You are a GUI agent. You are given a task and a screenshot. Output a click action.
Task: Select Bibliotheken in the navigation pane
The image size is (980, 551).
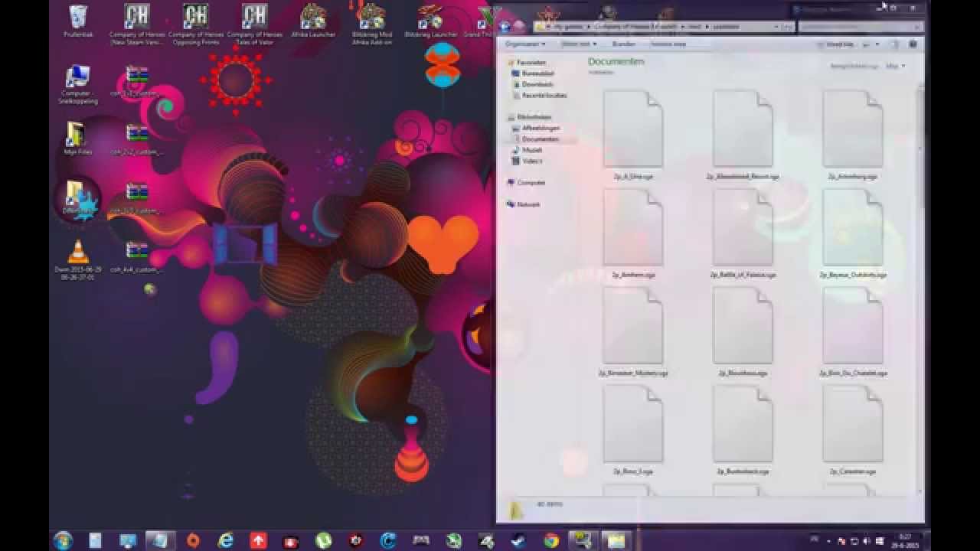pyautogui.click(x=534, y=117)
